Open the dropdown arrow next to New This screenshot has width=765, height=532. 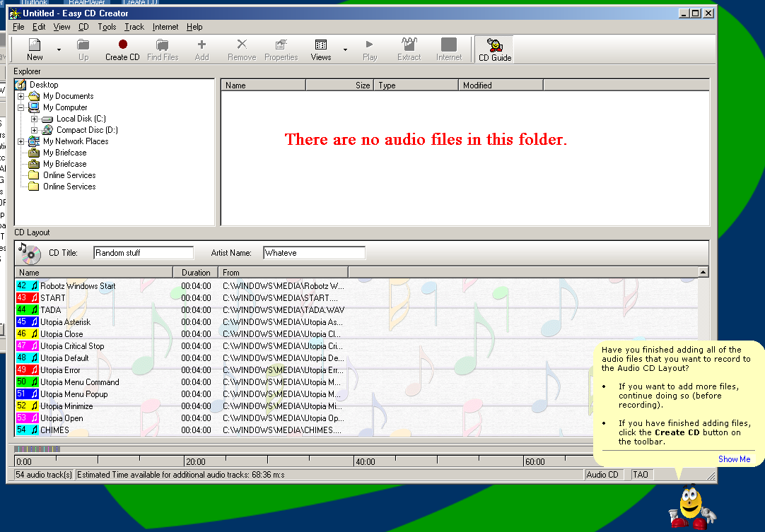(x=59, y=49)
